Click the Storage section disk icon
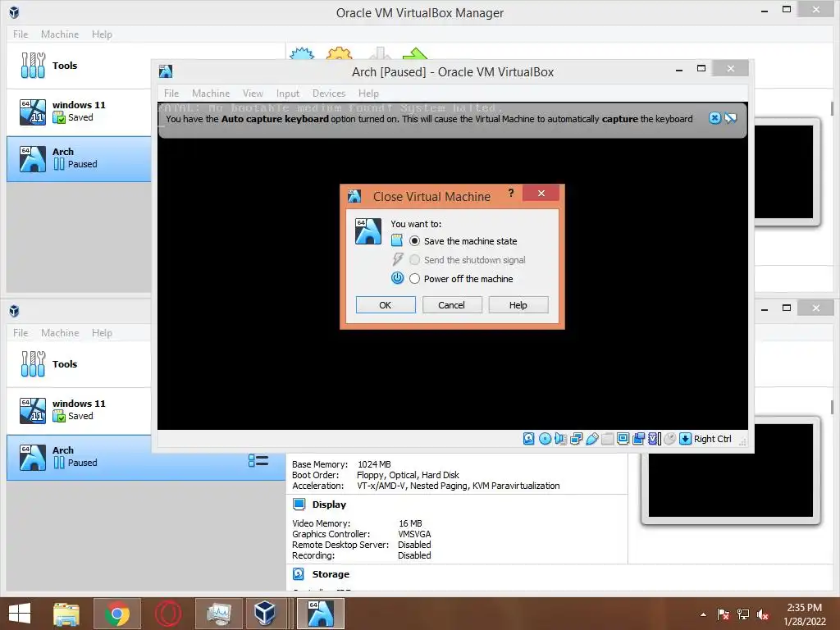 click(x=299, y=573)
